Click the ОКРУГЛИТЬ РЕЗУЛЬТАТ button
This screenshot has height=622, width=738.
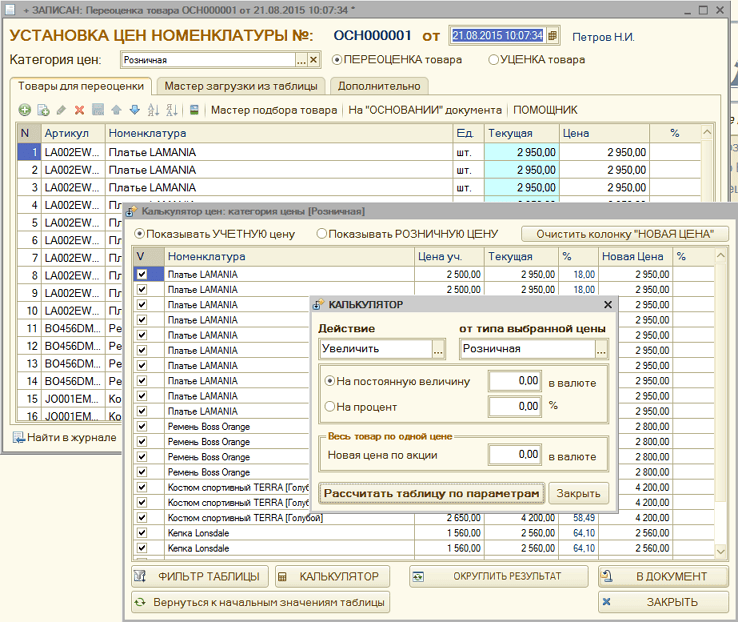tap(499, 576)
